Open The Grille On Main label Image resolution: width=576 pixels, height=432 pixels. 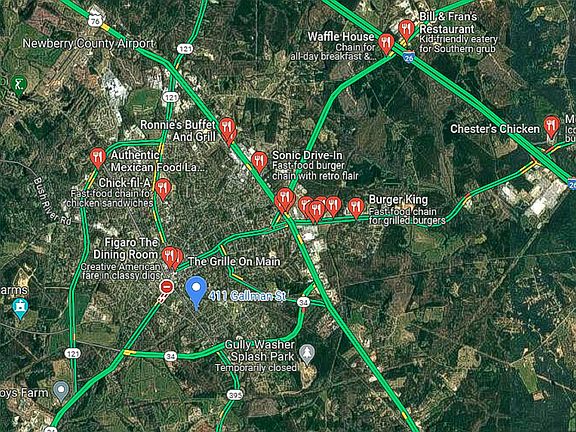tap(234, 262)
